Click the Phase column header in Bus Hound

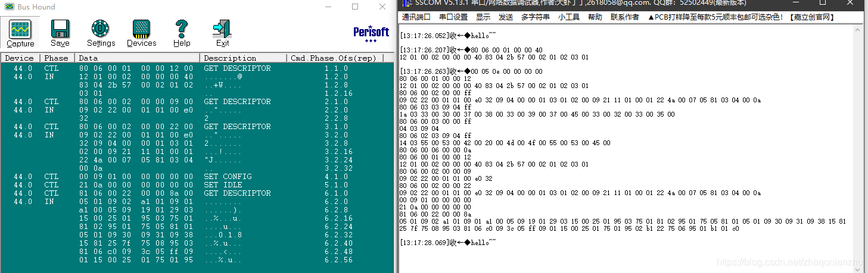tap(57, 58)
